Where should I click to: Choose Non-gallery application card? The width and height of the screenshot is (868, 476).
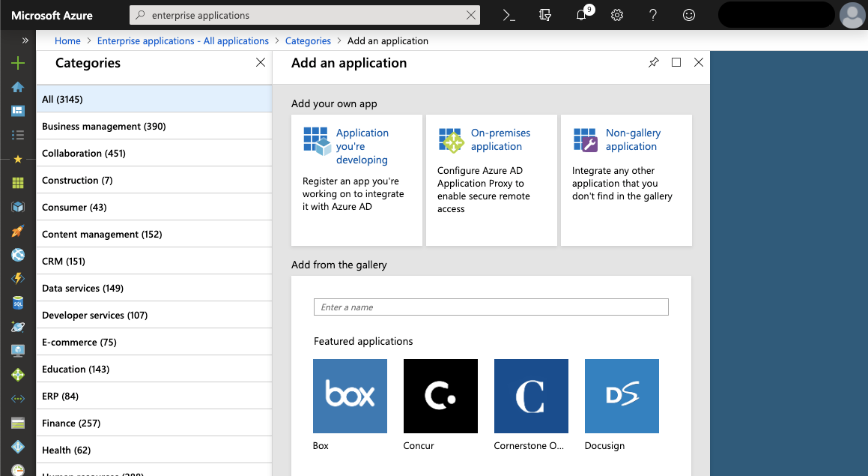[x=626, y=180]
